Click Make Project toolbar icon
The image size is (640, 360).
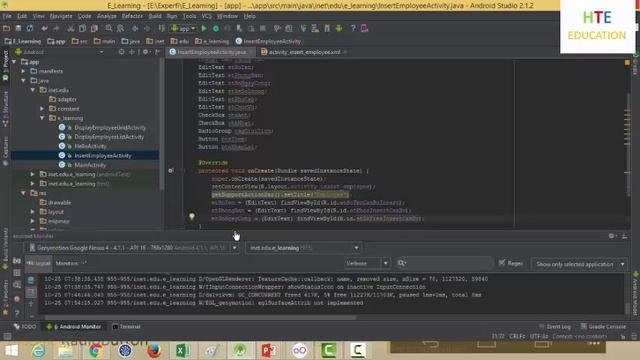tap(162, 29)
